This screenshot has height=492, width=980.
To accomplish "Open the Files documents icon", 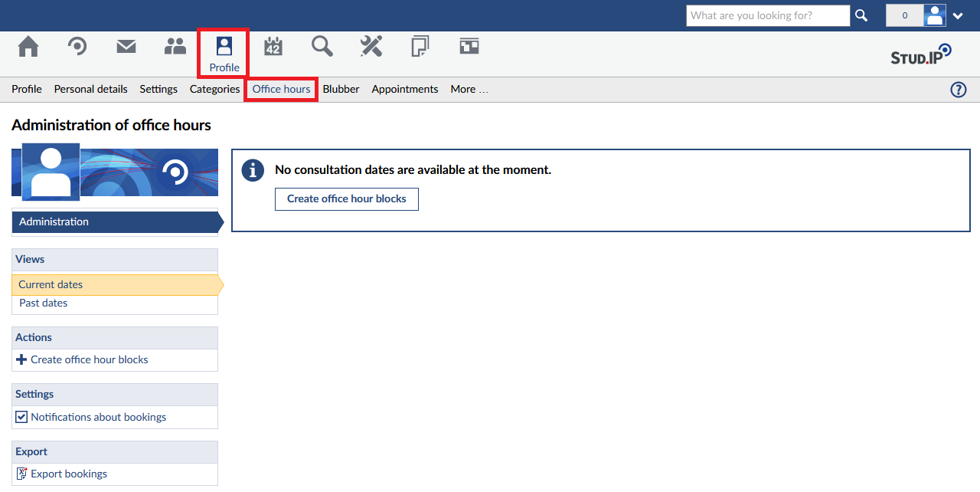I will [x=420, y=48].
